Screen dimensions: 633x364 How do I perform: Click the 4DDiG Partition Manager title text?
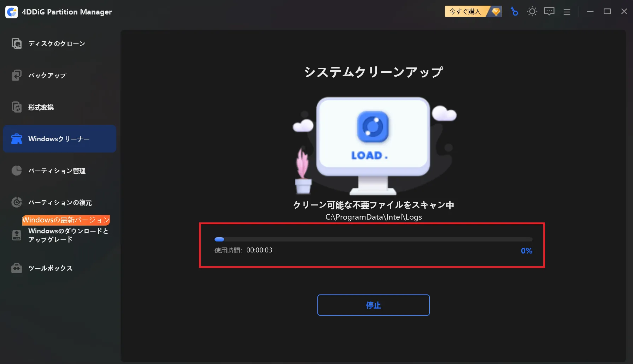click(x=67, y=12)
